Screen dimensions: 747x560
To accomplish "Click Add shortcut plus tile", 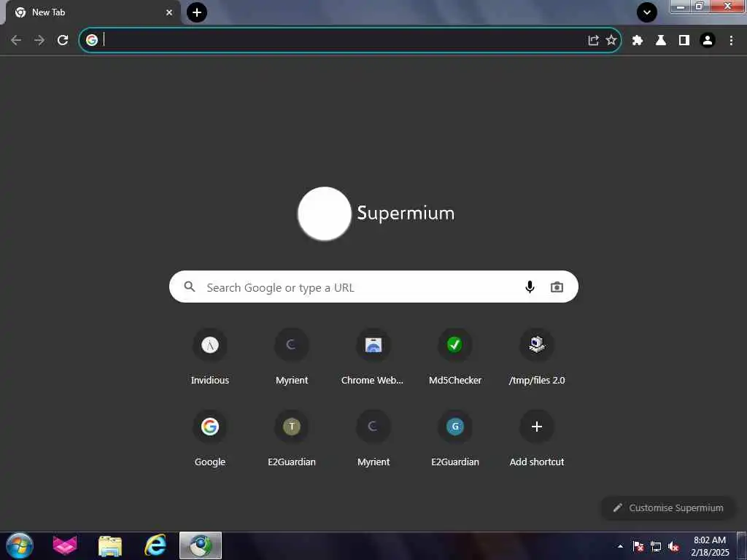I will tap(537, 437).
